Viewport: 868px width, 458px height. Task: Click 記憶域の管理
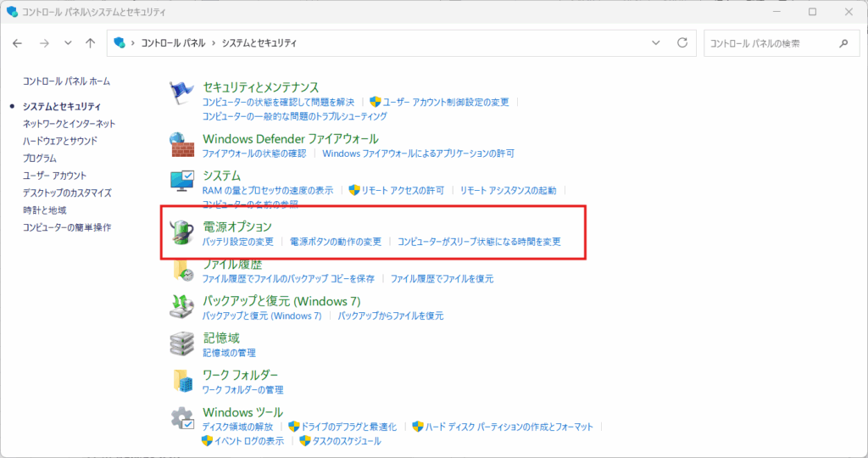point(229,353)
